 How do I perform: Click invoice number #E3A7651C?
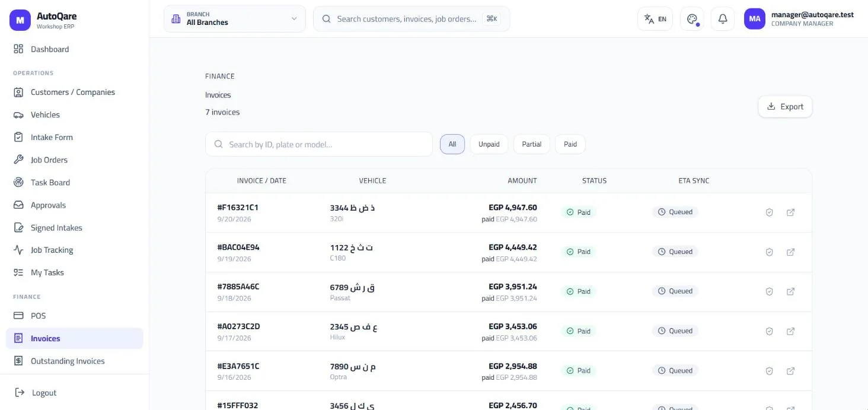[x=238, y=366]
